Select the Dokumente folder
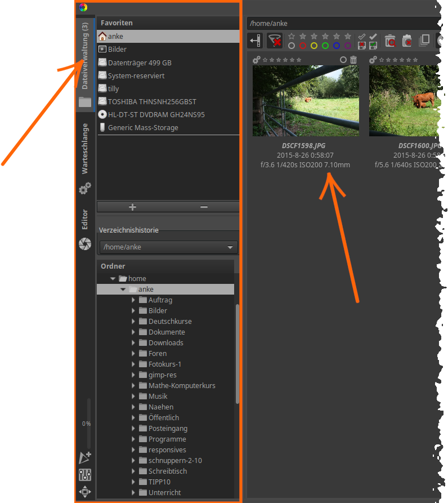448x503 pixels. click(167, 332)
